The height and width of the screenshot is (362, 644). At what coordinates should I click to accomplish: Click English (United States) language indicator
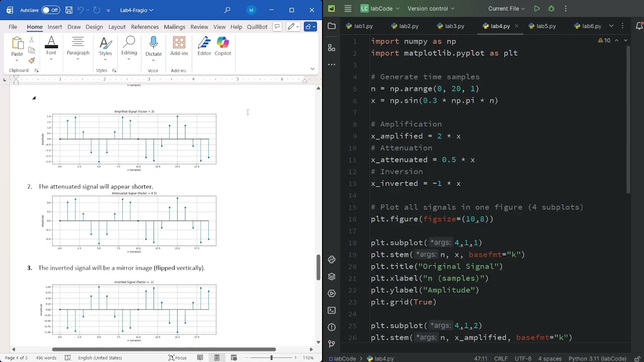click(x=100, y=357)
